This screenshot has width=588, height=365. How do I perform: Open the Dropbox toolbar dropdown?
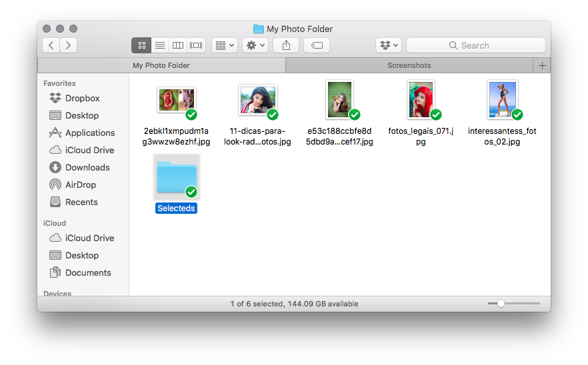coord(389,45)
